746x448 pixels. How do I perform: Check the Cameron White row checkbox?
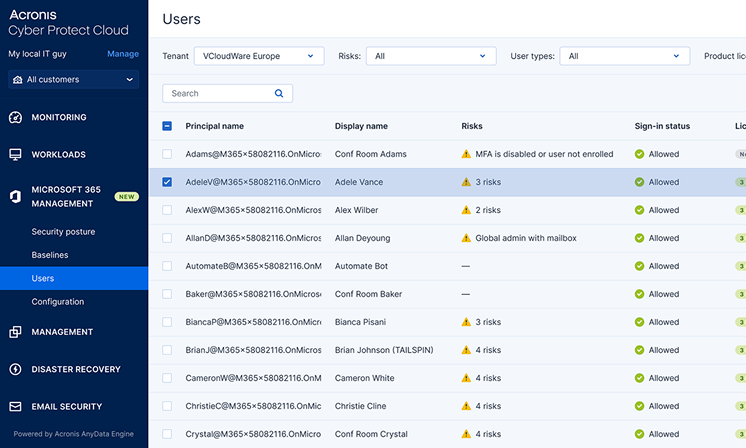[167, 378]
